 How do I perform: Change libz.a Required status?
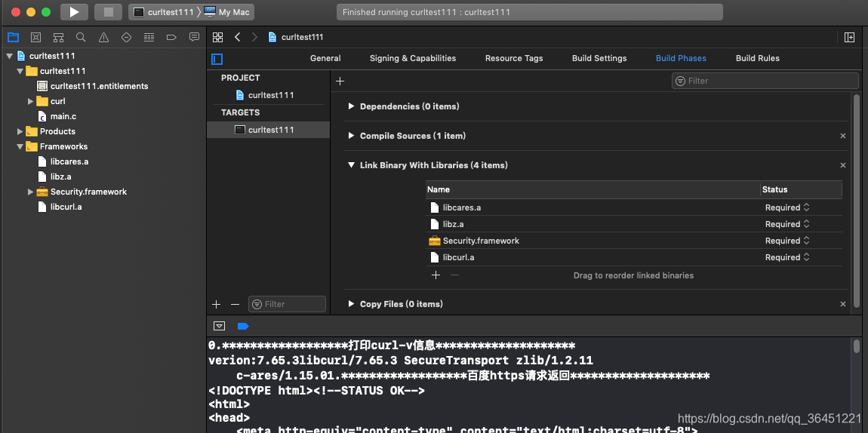click(788, 224)
